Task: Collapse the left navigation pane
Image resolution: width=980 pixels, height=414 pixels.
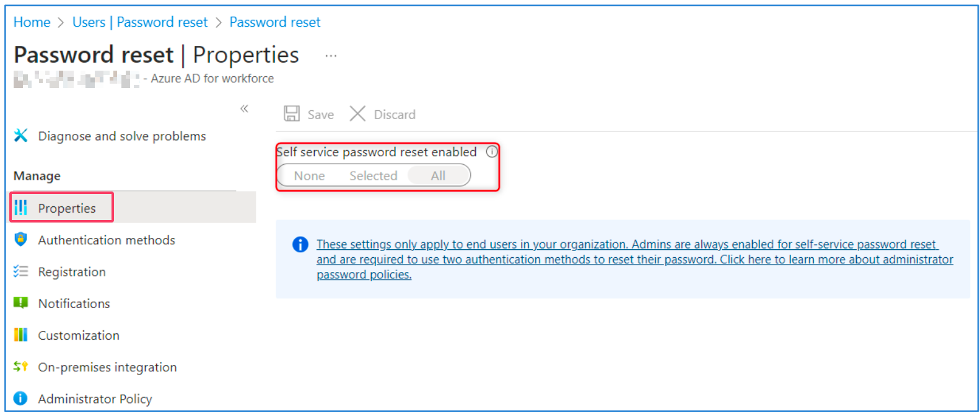Action: click(244, 108)
